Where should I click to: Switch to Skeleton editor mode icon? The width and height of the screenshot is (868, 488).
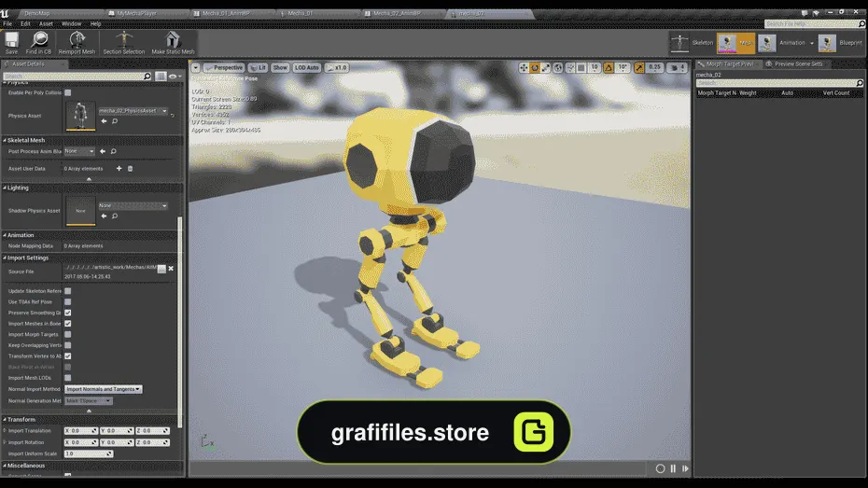tap(679, 43)
